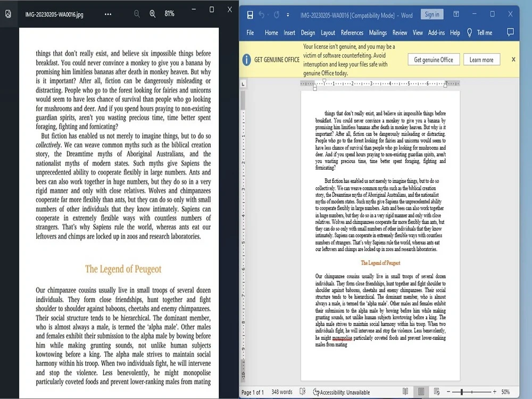Open the Help tab in Word

(x=455, y=32)
